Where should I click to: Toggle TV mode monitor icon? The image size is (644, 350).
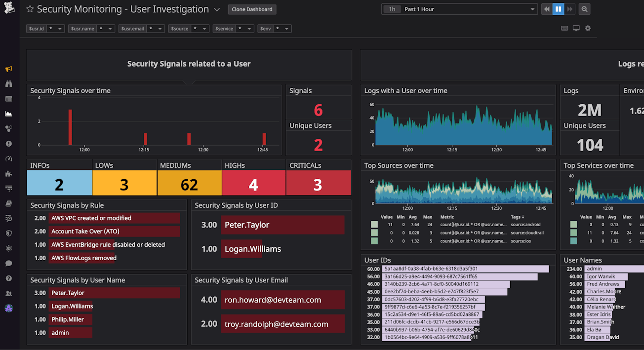point(576,29)
